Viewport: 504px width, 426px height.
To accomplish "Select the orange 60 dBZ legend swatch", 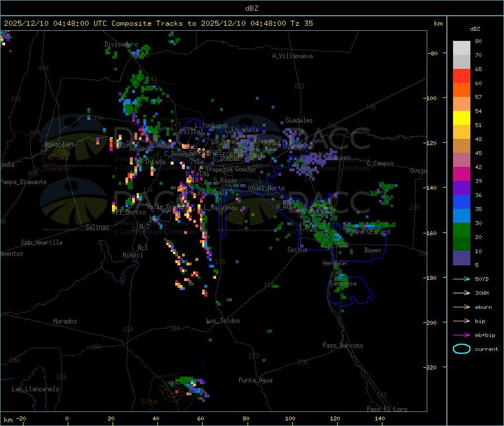I will click(x=461, y=90).
